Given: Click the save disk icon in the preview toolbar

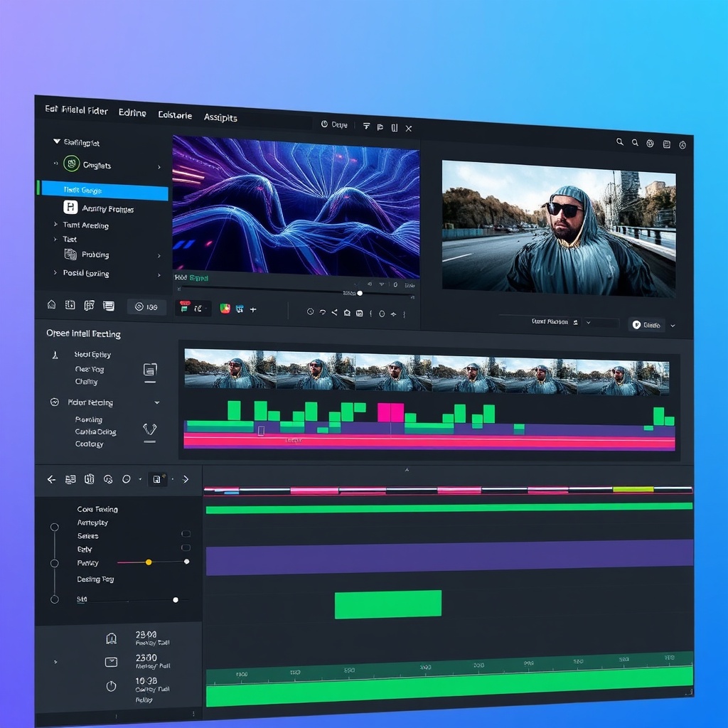Looking at the screenshot, I should 359,314.
